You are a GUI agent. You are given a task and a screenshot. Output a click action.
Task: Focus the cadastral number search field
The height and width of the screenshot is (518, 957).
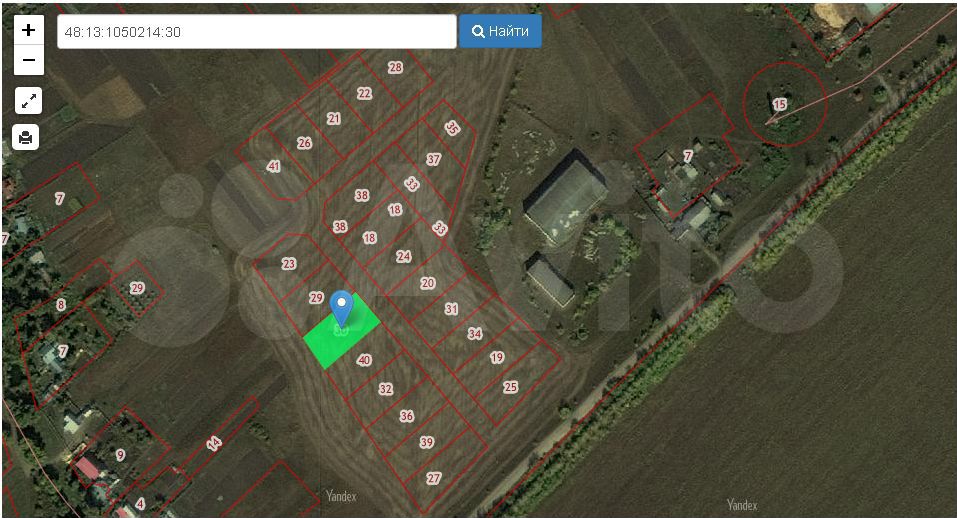[256, 32]
